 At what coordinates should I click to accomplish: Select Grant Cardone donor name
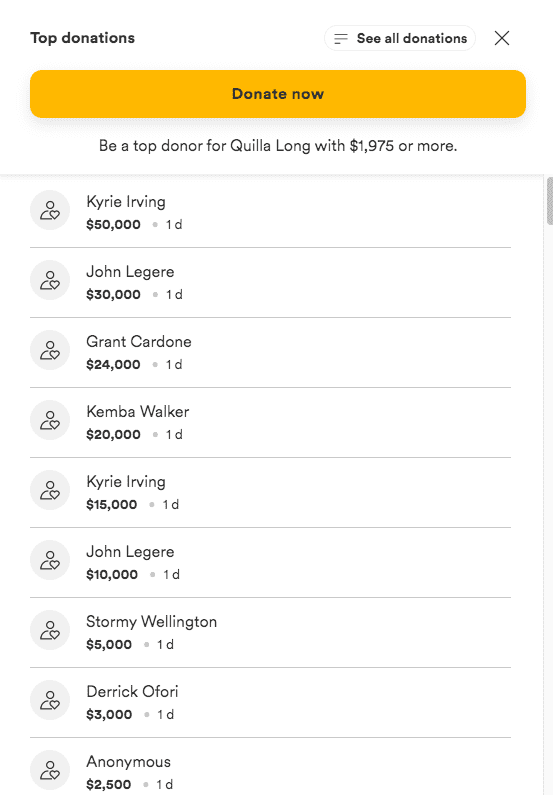click(x=139, y=342)
